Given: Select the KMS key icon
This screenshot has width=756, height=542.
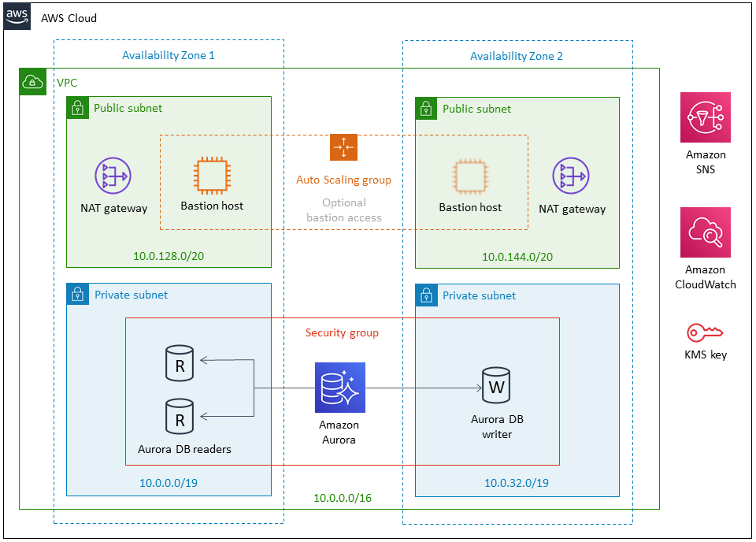Looking at the screenshot, I should pos(705,332).
